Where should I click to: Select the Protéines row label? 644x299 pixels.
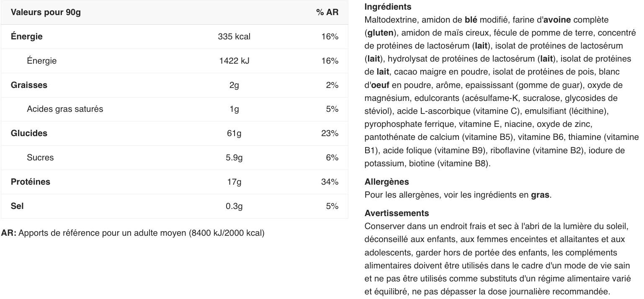31,182
